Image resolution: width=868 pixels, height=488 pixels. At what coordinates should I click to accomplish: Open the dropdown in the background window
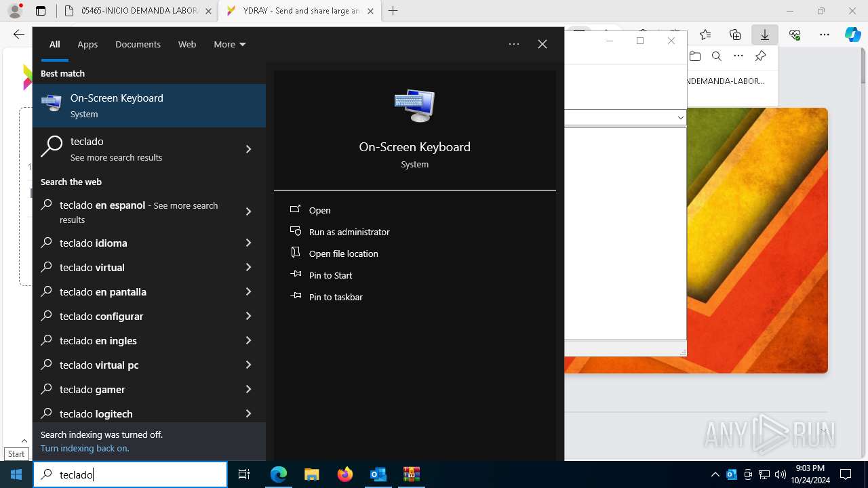tap(680, 117)
